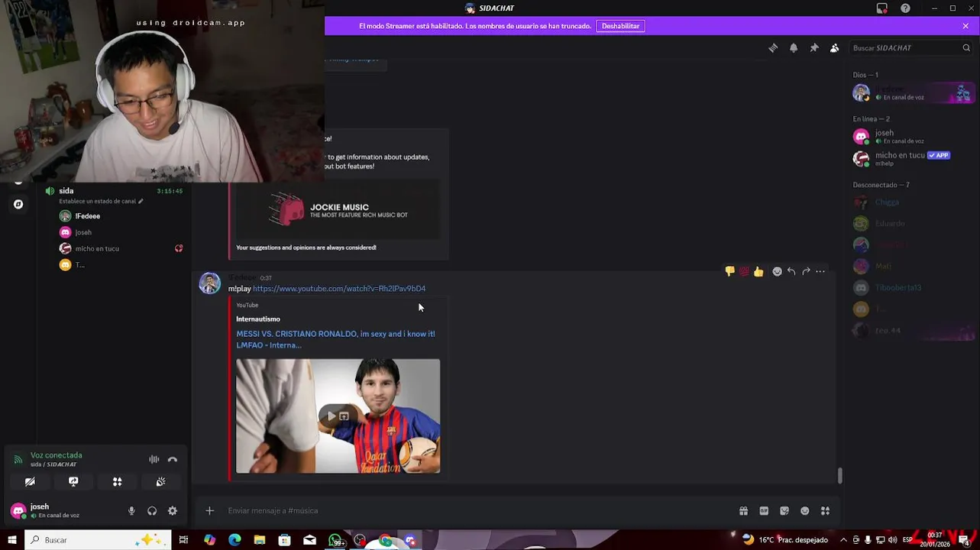Open the attachment plus button
This screenshot has height=550, width=980.
[x=209, y=511]
